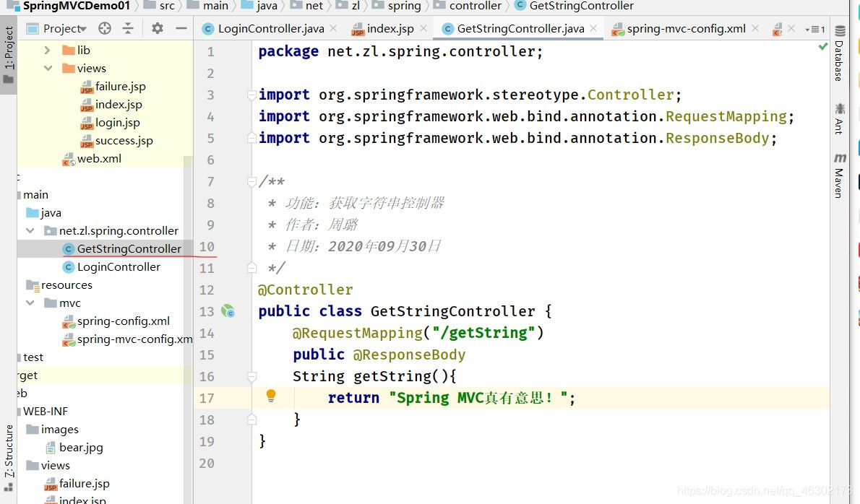The image size is (860, 504).
Task: Click the src breadcrumb
Action: coord(160,6)
